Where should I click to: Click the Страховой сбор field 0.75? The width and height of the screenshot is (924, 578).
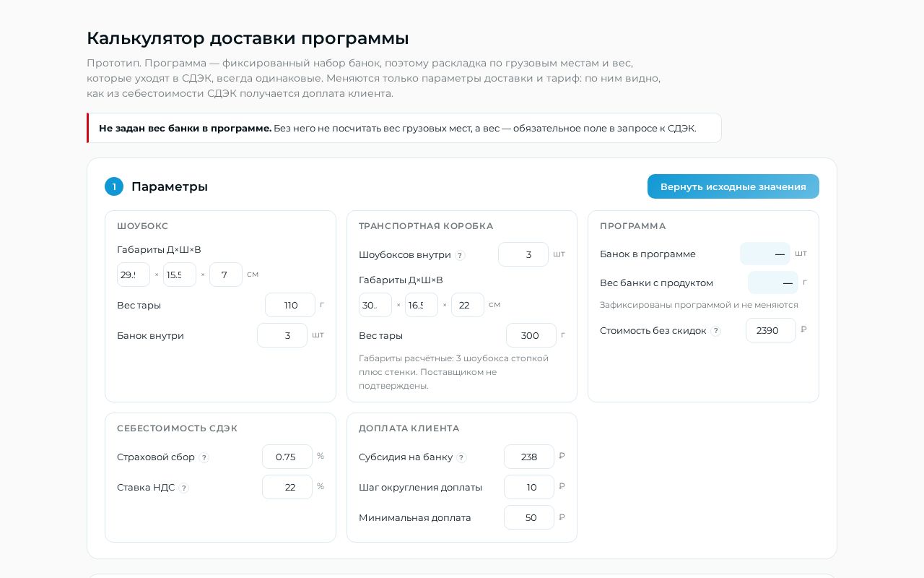pyautogui.click(x=287, y=457)
